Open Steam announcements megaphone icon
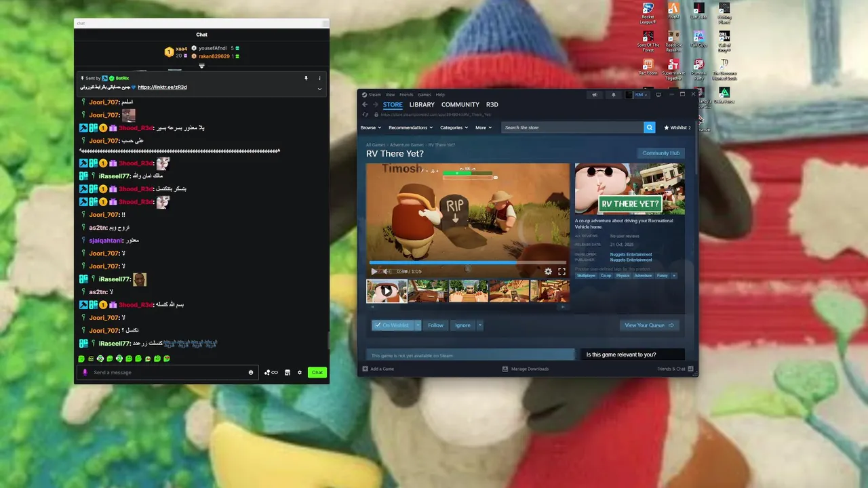The height and width of the screenshot is (488, 868). click(x=595, y=95)
